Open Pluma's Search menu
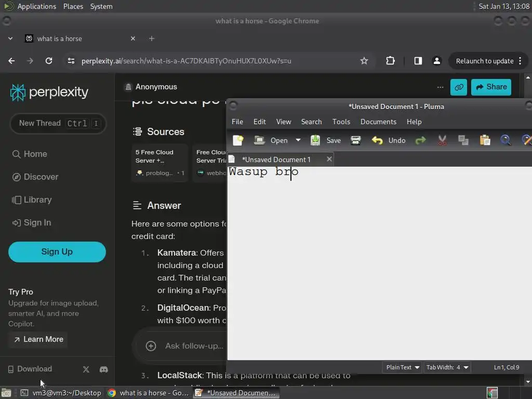The height and width of the screenshot is (399, 532). (x=312, y=122)
